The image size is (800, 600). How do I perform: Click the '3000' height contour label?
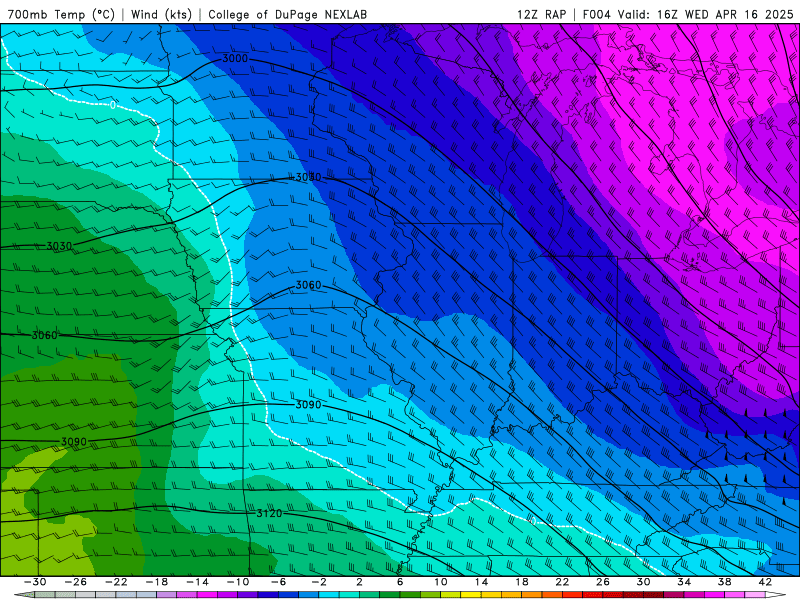[x=235, y=59]
